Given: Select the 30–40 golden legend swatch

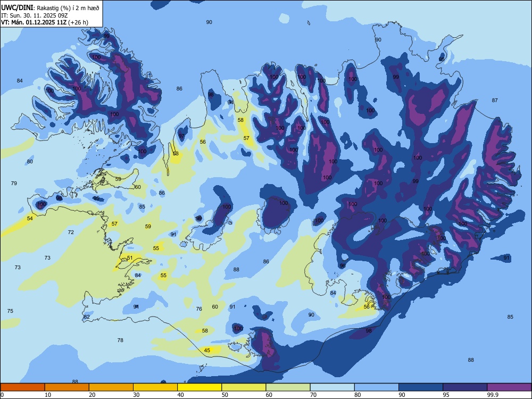Looking at the screenshot, I should pyautogui.click(x=155, y=387).
